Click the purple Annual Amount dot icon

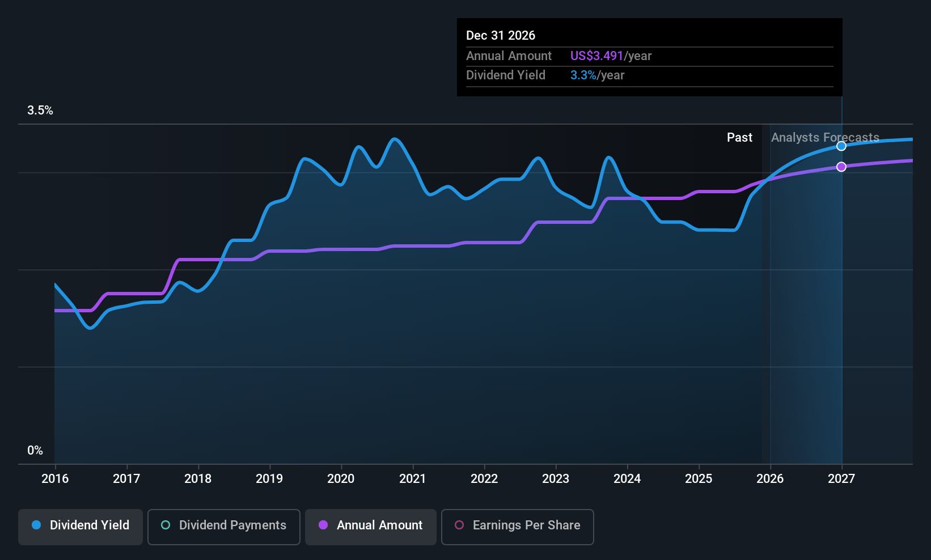[x=323, y=525]
